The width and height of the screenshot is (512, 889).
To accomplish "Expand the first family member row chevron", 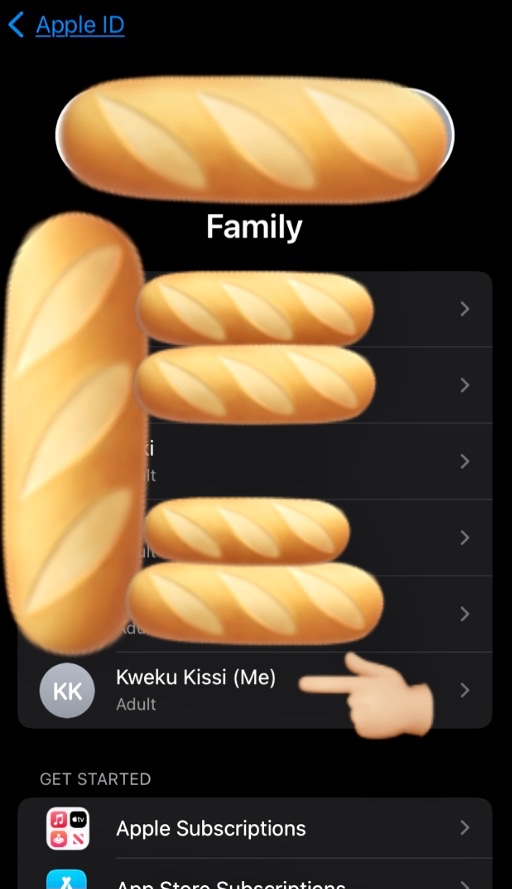I will pyautogui.click(x=465, y=308).
